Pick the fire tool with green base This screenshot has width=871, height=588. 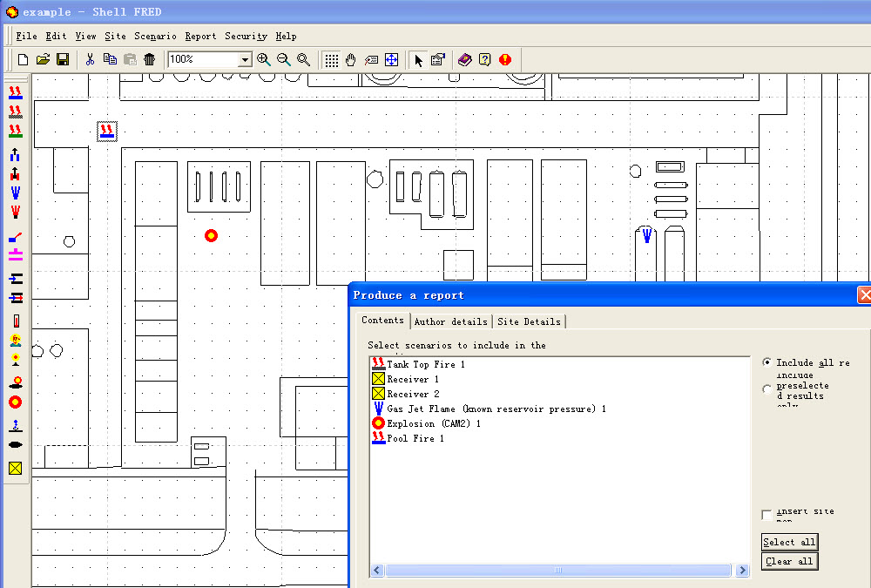click(x=16, y=132)
